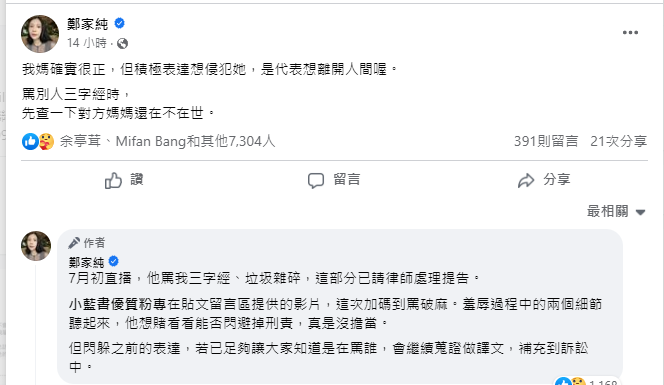Screen dimensions: 664x385
Task: Click the dropdown arrow next to 最相關
Action: point(640,212)
